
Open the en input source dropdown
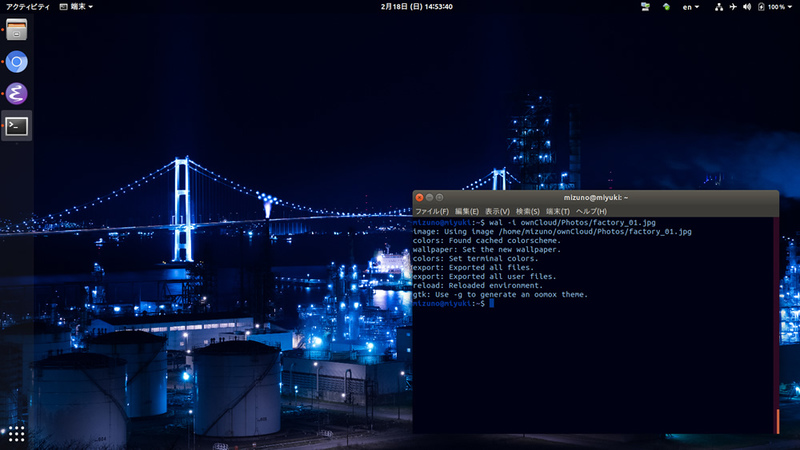pos(690,7)
